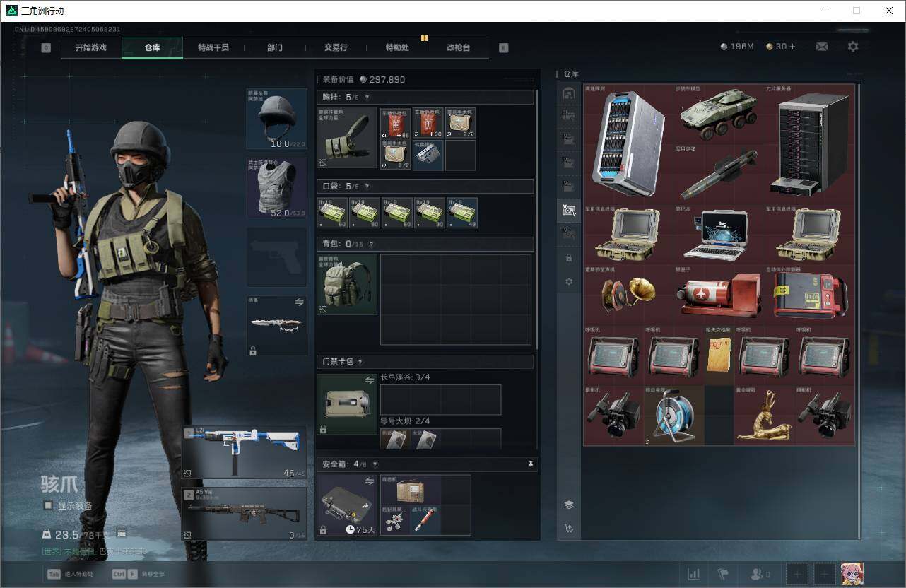The height and width of the screenshot is (588, 906).
Task: Select the 笔记本 laptop item
Action: point(719,234)
